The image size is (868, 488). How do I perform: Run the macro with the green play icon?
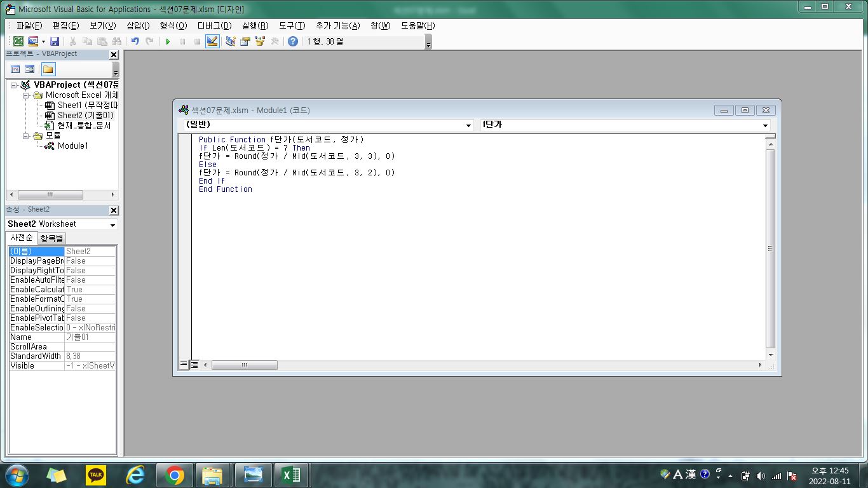tap(168, 41)
